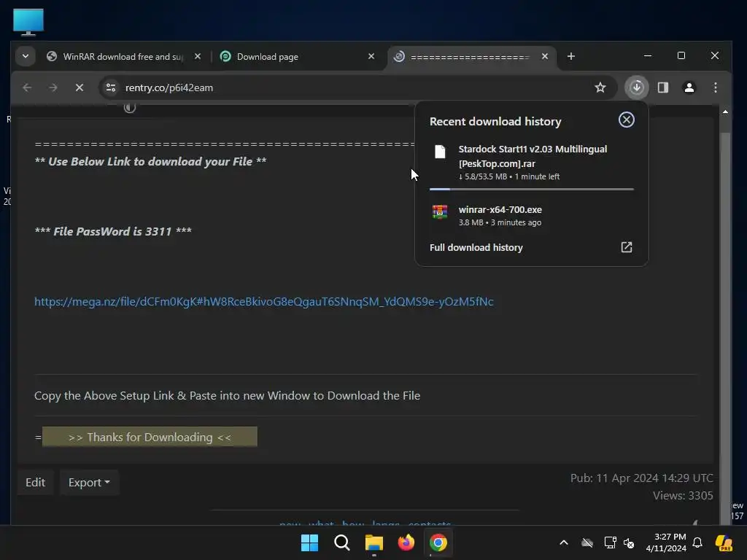Click the WinRAR installer file icon
Viewport: 747px width, 560px height.
click(x=440, y=212)
